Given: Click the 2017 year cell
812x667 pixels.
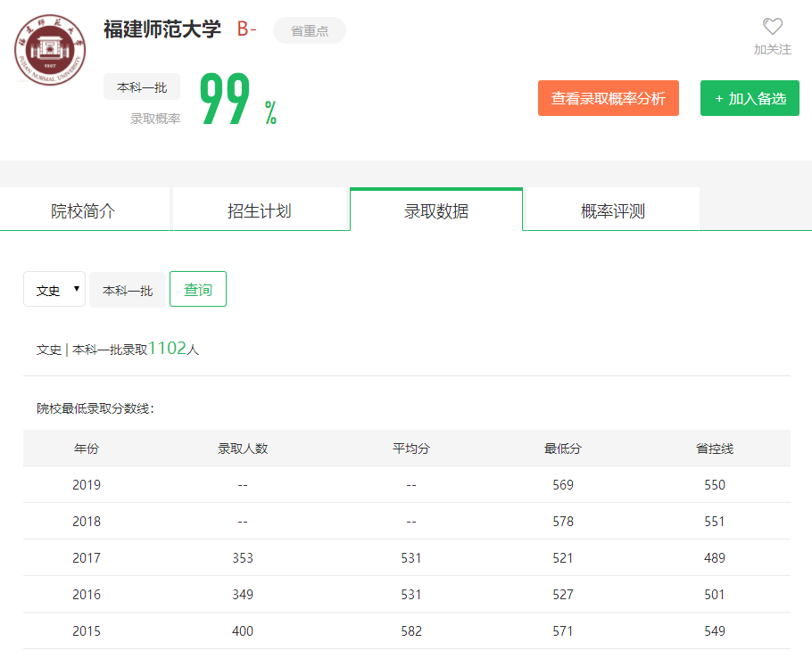Looking at the screenshot, I should pyautogui.click(x=86, y=558).
